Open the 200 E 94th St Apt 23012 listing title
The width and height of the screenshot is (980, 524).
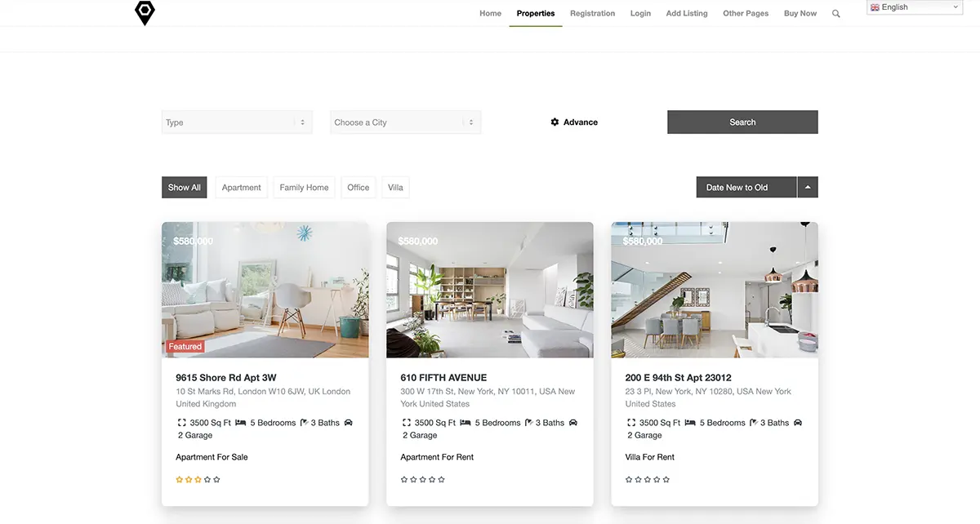coord(679,378)
